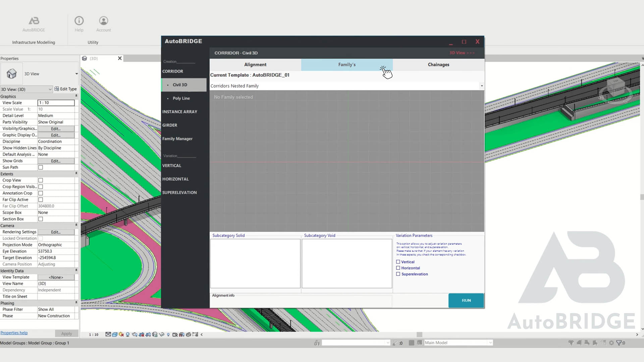Click the selection Filter funnel icon
The width and height of the screenshot is (644, 362).
[x=619, y=343]
